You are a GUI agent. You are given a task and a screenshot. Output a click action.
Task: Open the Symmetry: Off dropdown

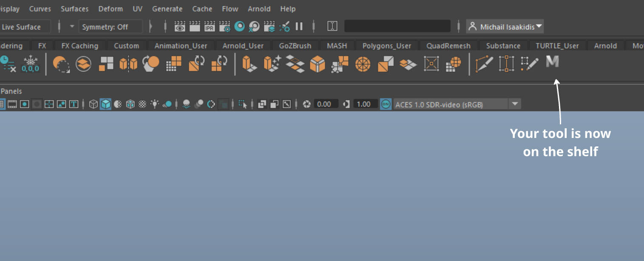pyautogui.click(x=110, y=27)
